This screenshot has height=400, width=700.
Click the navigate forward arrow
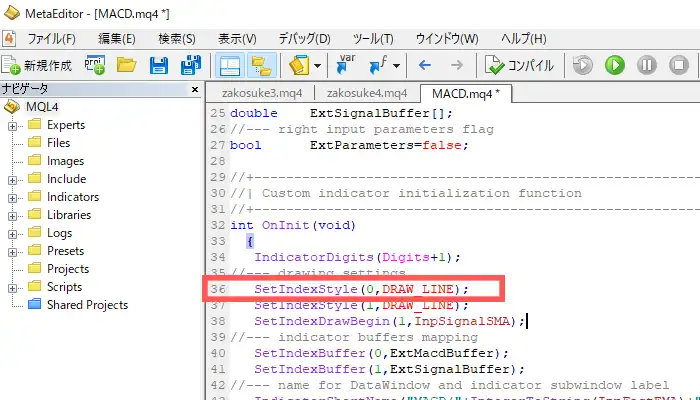coord(457,66)
